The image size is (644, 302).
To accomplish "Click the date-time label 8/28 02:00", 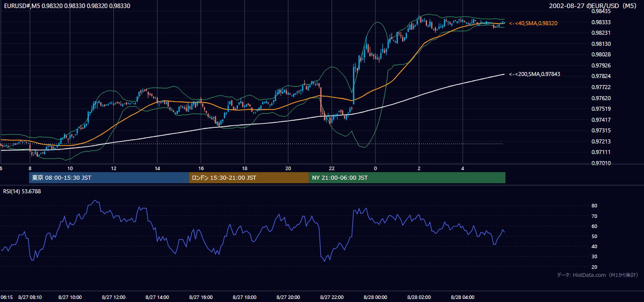I will [419, 297].
